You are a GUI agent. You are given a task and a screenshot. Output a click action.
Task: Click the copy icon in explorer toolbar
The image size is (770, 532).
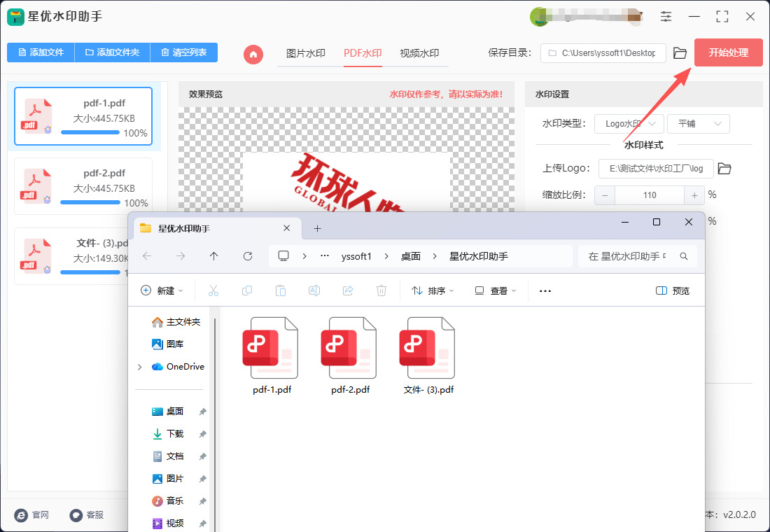247,290
